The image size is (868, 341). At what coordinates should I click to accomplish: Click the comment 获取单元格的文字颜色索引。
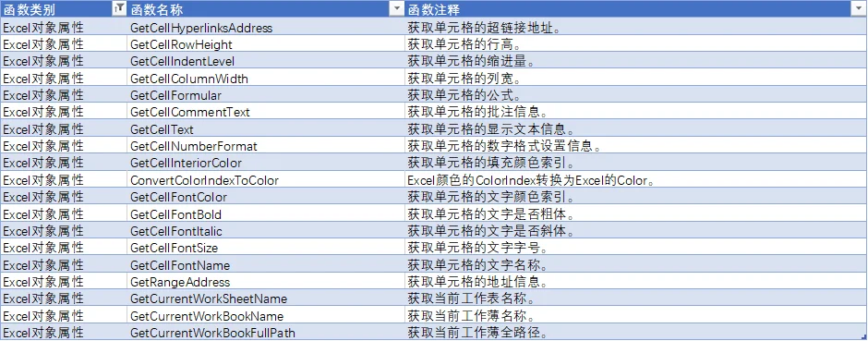pos(490,197)
